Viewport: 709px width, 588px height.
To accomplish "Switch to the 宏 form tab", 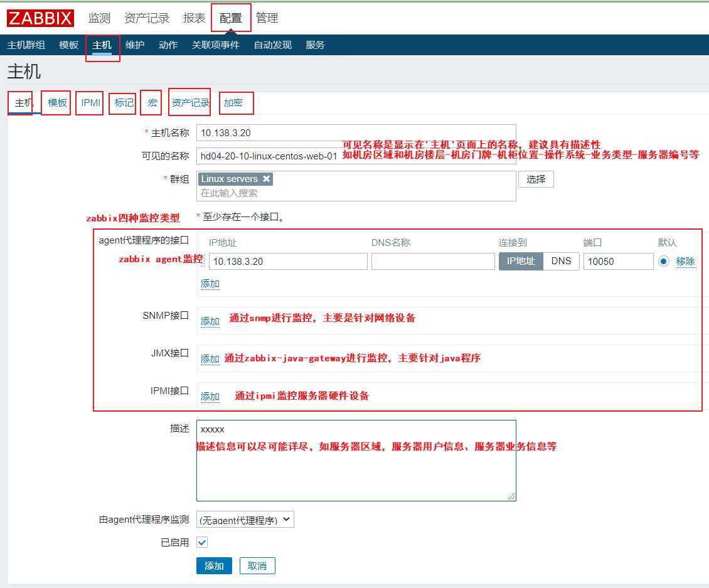I will [x=152, y=103].
